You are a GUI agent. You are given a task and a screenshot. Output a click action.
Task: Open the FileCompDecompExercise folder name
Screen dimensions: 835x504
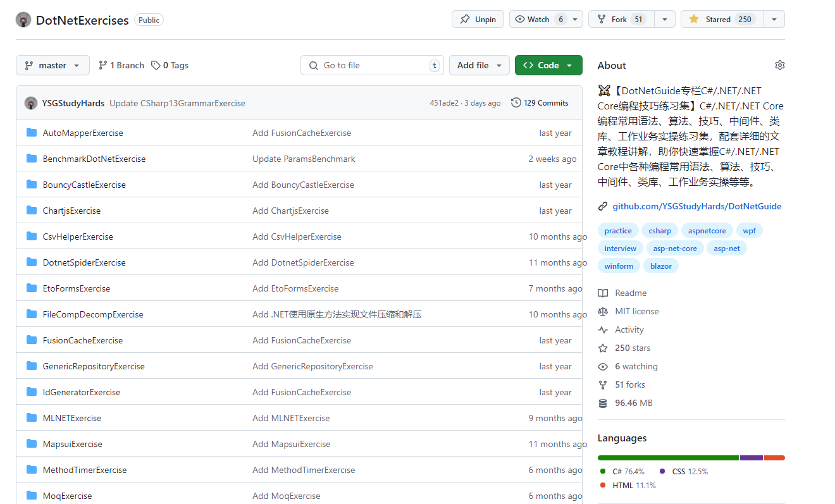(93, 314)
